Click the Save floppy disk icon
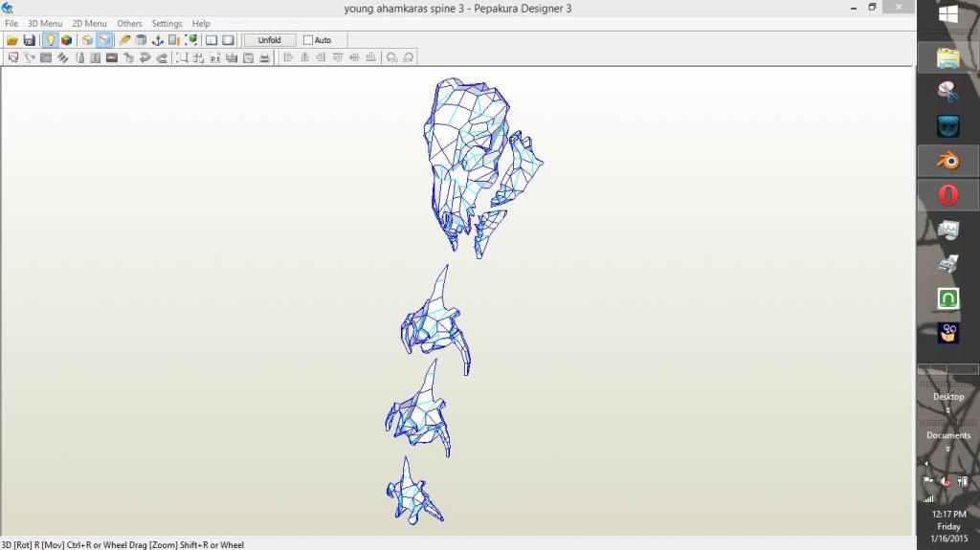The width and height of the screenshot is (980, 550). pyautogui.click(x=29, y=40)
